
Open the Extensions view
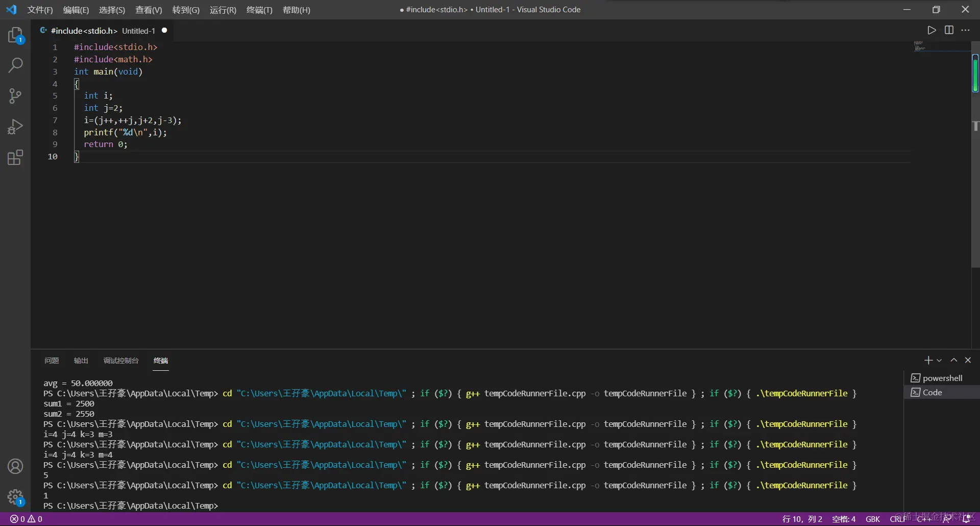pyautogui.click(x=15, y=157)
